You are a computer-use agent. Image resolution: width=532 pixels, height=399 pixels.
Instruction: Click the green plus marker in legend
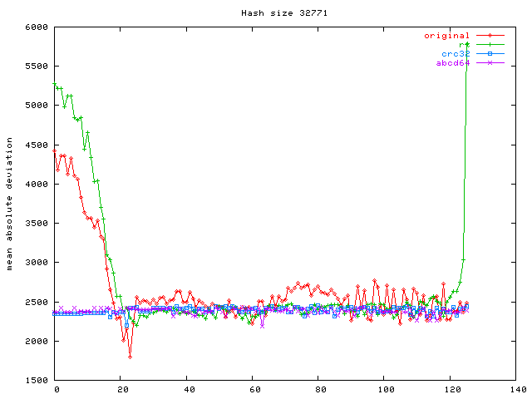(x=490, y=45)
